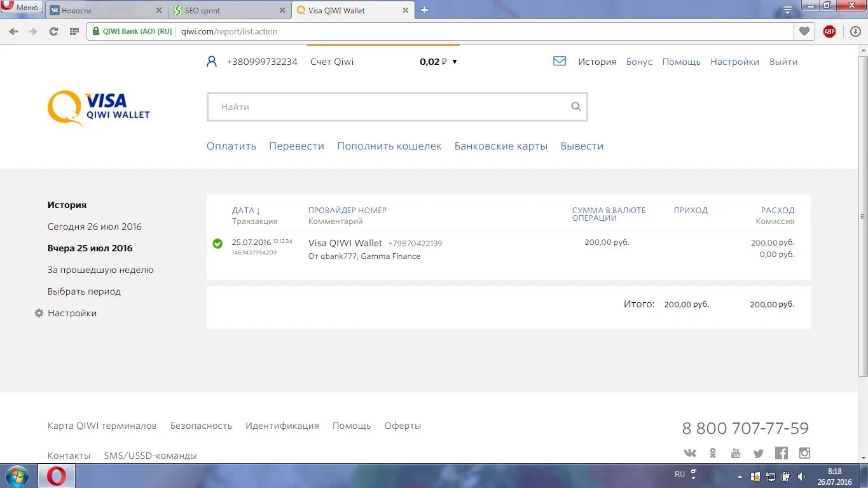Click comment От qbank777, Gamma Finance
This screenshot has width=868, height=488.
coord(364,256)
